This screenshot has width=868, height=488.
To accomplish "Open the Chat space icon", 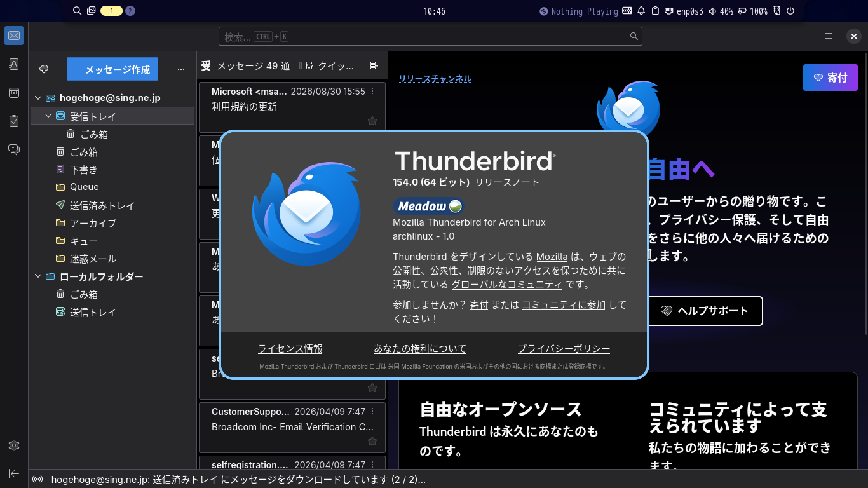I will 14,149.
